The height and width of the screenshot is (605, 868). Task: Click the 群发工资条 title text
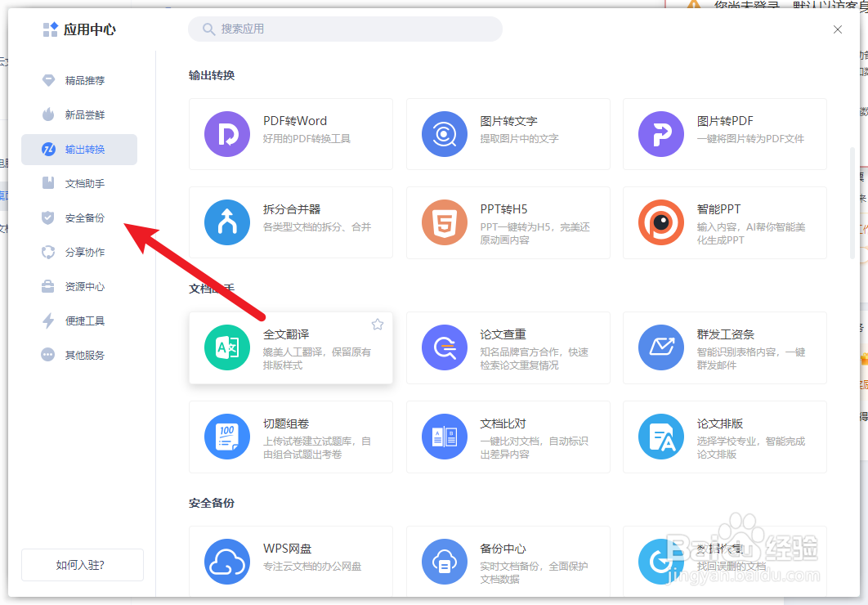[726, 334]
